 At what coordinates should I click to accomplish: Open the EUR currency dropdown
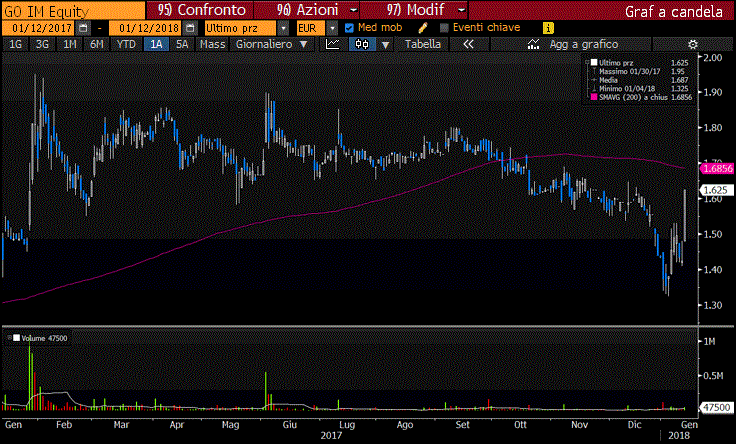click(333, 28)
